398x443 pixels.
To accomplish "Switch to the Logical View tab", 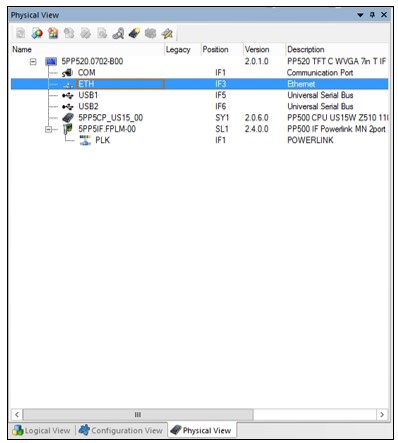I will point(41,430).
